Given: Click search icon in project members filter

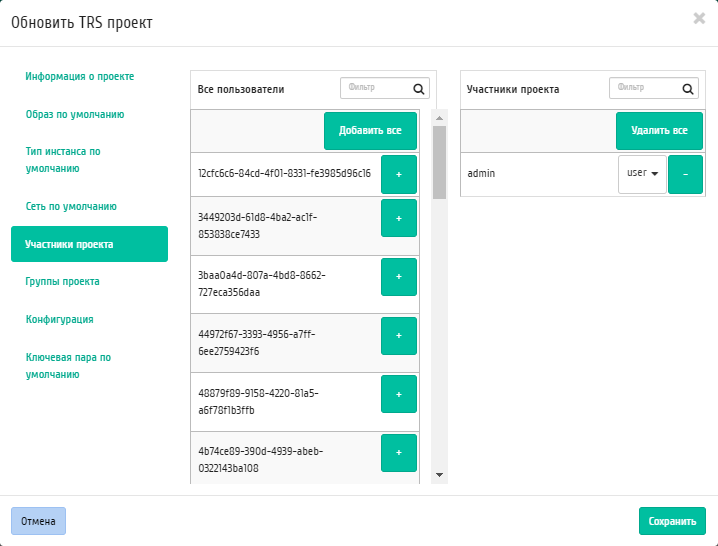Looking at the screenshot, I should point(688,88).
